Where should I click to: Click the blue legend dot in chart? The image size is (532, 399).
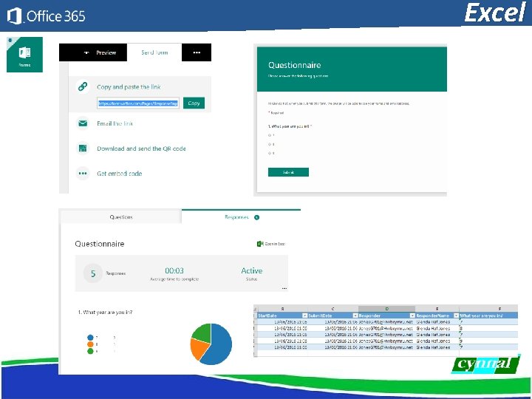tap(90, 337)
